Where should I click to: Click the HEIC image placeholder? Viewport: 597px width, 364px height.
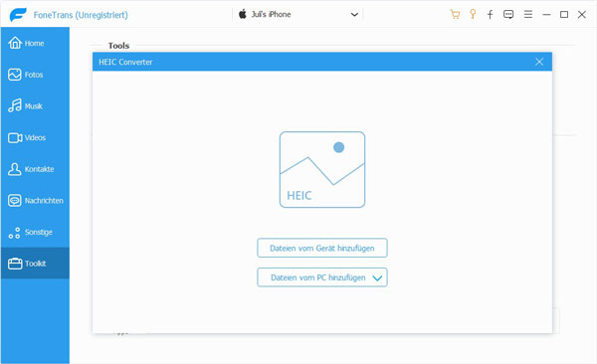pos(322,169)
